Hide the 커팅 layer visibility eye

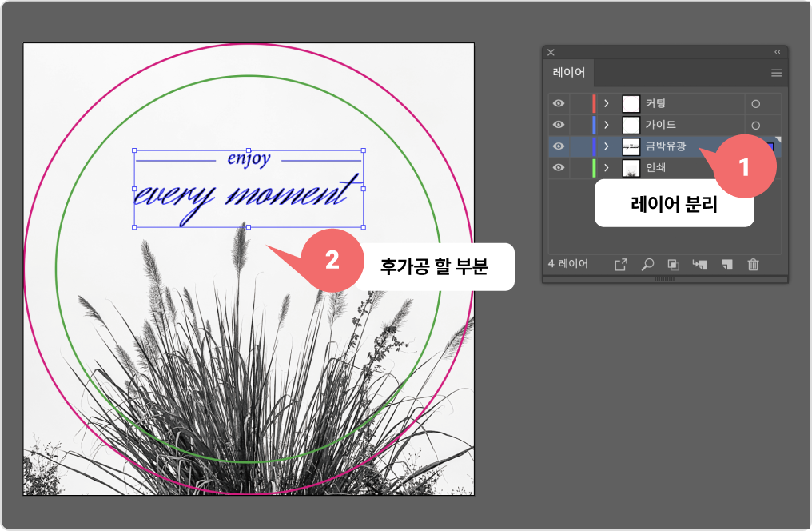click(558, 102)
